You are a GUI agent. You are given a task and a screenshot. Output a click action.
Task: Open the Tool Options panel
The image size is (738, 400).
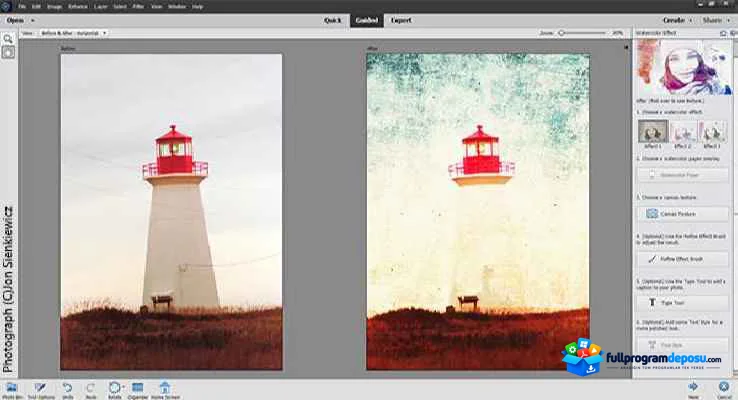(x=40, y=390)
